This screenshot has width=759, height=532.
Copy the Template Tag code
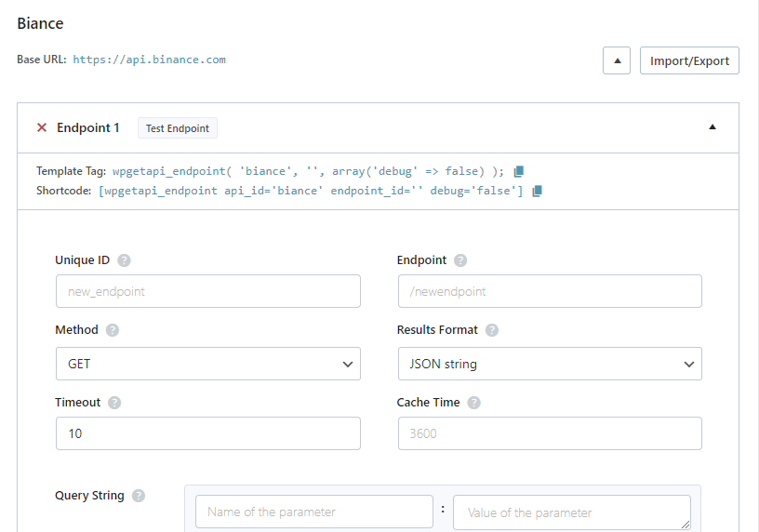(519, 171)
